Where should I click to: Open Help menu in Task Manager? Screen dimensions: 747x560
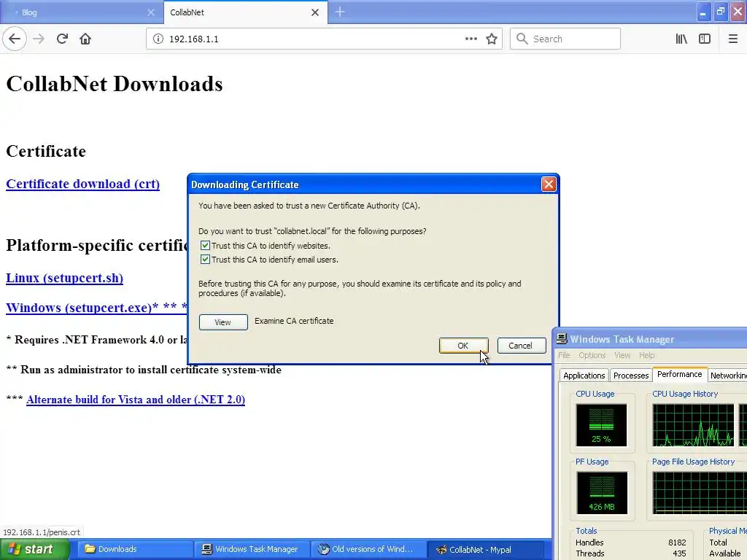(646, 355)
